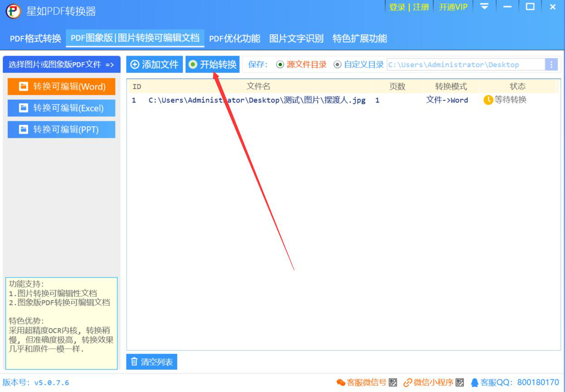The image size is (565, 392).
Task: Click the 客服QQ penguin icon
Action: pyautogui.click(x=475, y=382)
